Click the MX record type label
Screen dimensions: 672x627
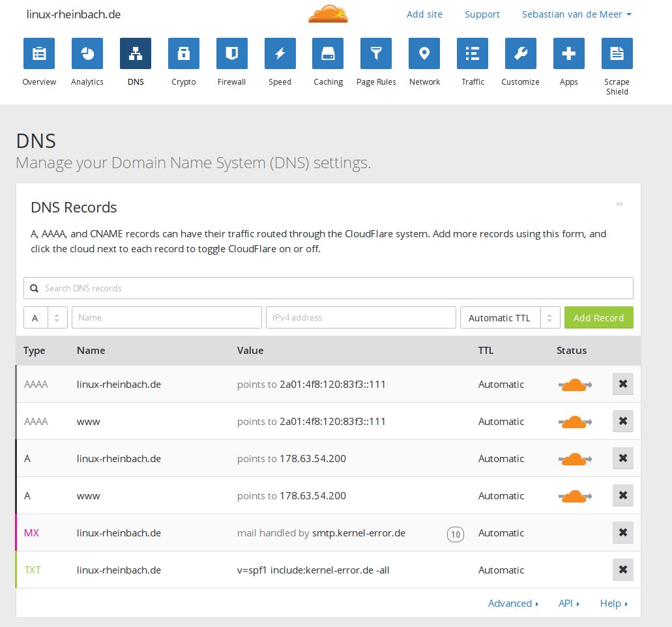31,533
